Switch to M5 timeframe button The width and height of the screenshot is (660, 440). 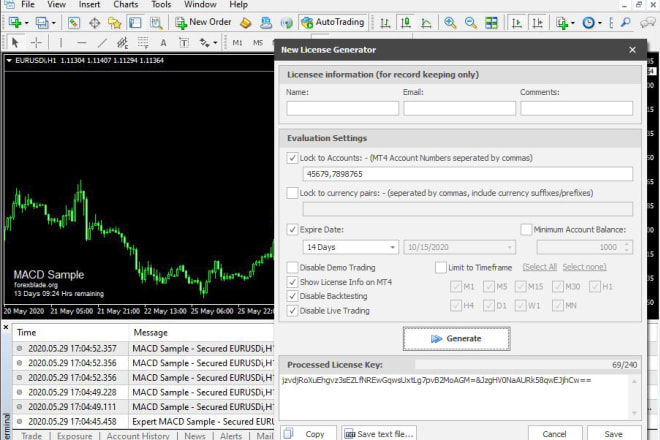click(x=258, y=43)
